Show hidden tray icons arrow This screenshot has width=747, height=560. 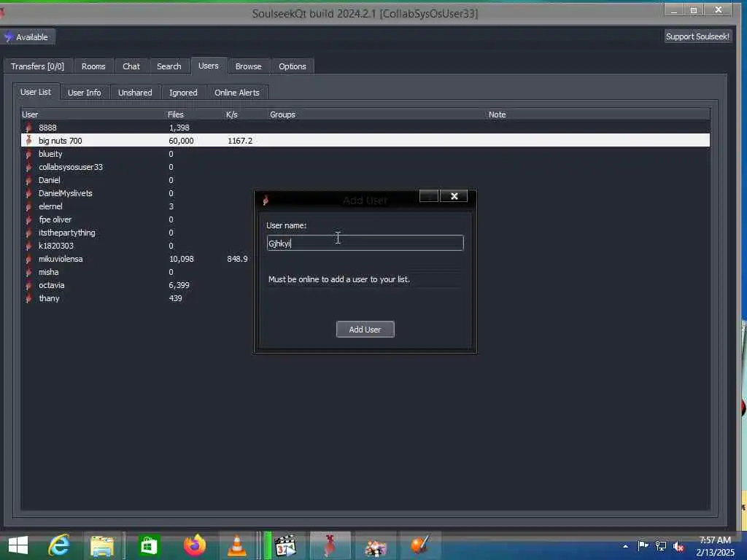[x=625, y=546]
